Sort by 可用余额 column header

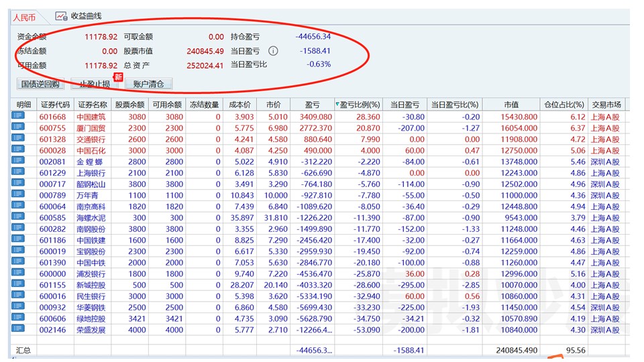pos(167,105)
